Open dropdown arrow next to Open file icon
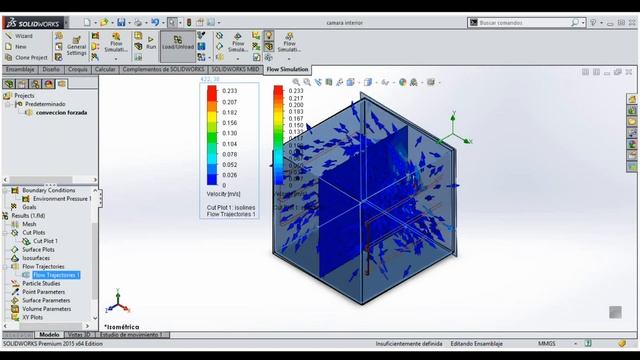This screenshot has width=640, height=360. pyautogui.click(x=112, y=23)
